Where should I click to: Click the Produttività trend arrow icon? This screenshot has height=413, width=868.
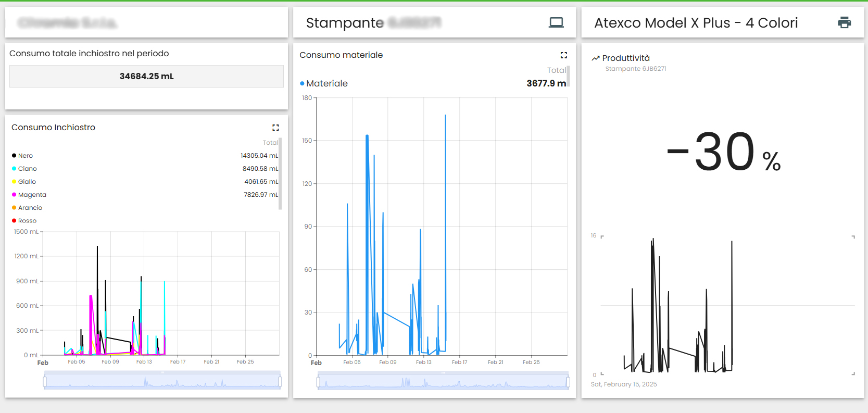(x=596, y=58)
